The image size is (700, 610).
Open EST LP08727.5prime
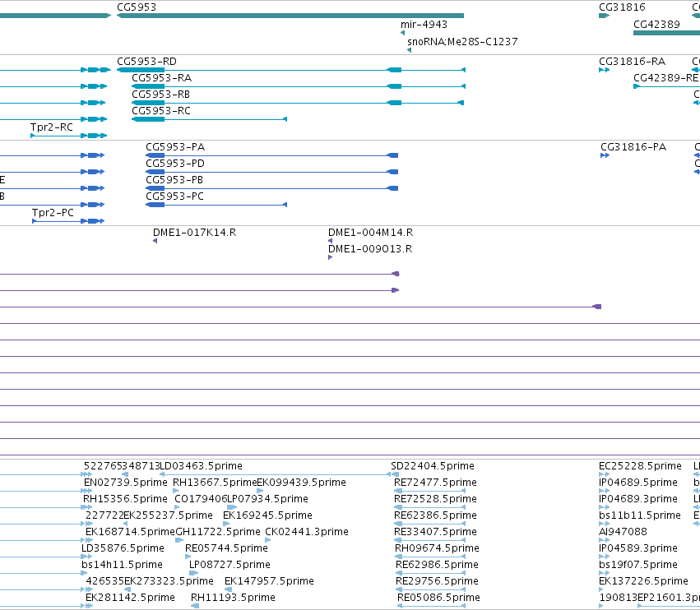229,565
